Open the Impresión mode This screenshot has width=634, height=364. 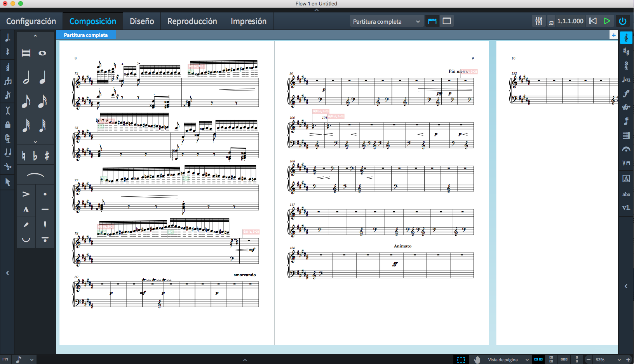click(x=248, y=21)
